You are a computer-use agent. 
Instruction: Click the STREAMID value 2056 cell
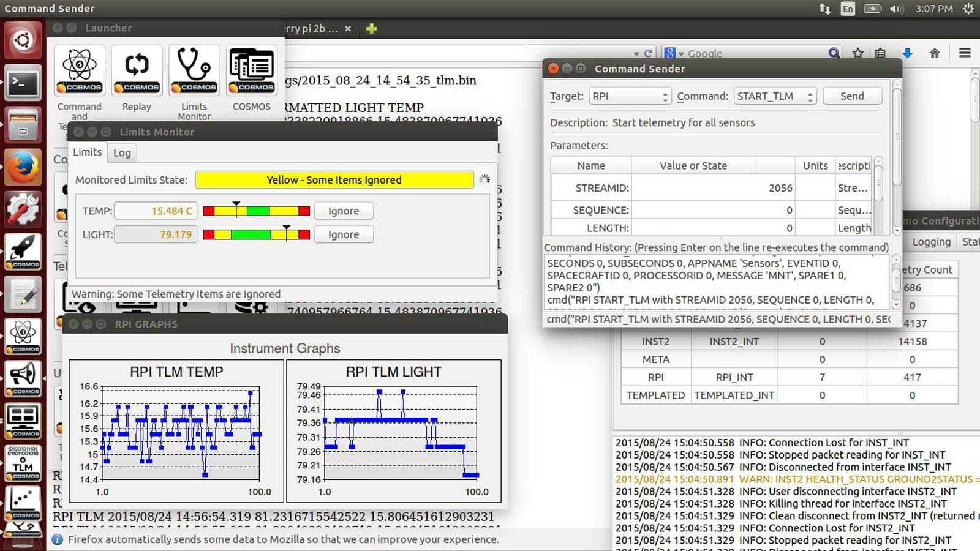pyautogui.click(x=714, y=188)
